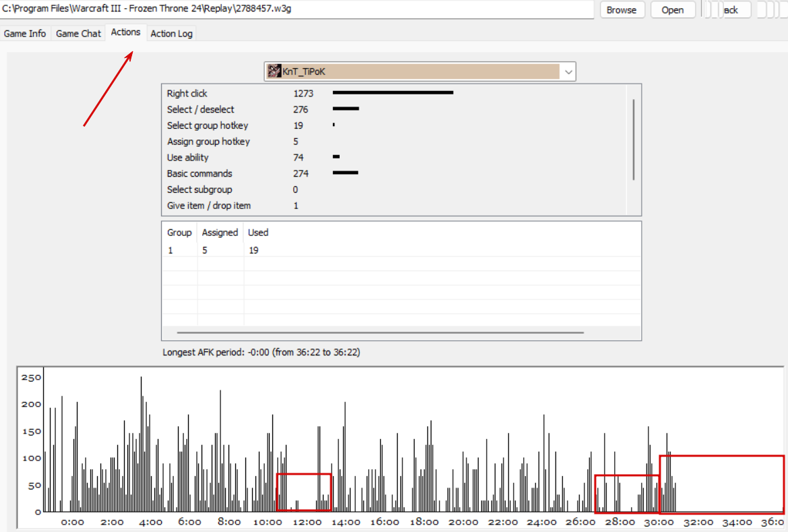Click the Assigned value 5 in group table
This screenshot has width=788, height=532.
(204, 250)
